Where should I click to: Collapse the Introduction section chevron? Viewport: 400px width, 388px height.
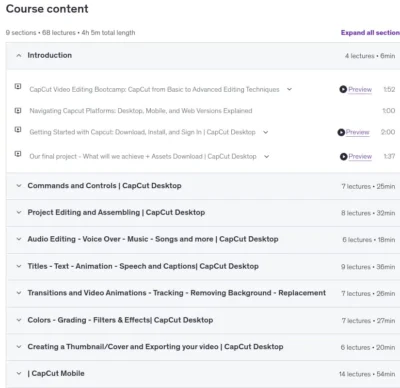tap(19, 55)
